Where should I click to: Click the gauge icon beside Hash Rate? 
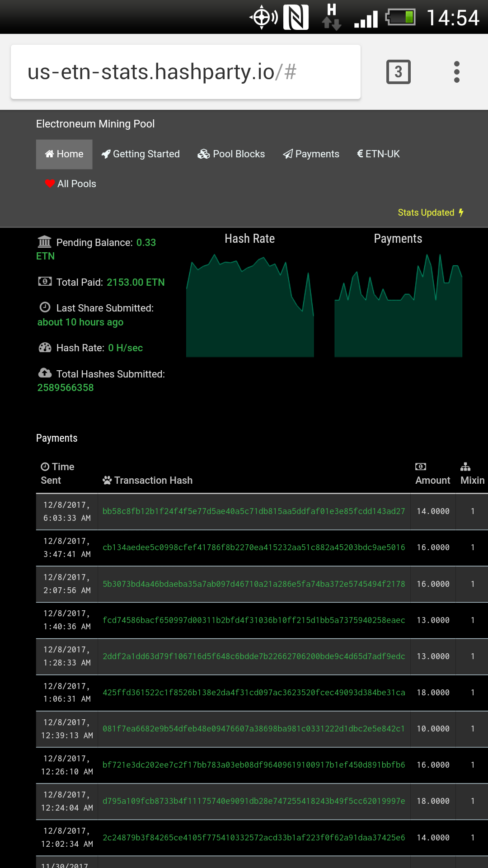tap(45, 348)
